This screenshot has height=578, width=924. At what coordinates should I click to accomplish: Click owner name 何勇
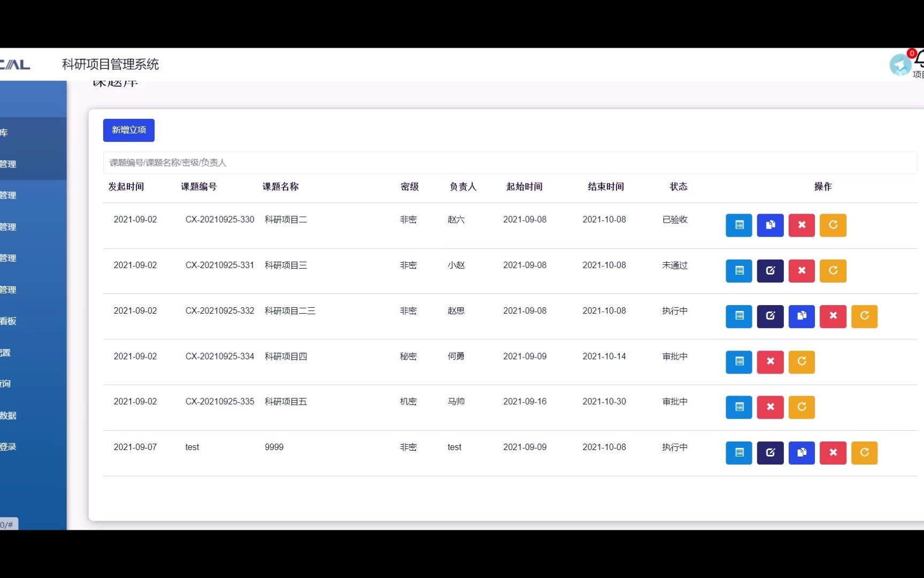pos(456,356)
